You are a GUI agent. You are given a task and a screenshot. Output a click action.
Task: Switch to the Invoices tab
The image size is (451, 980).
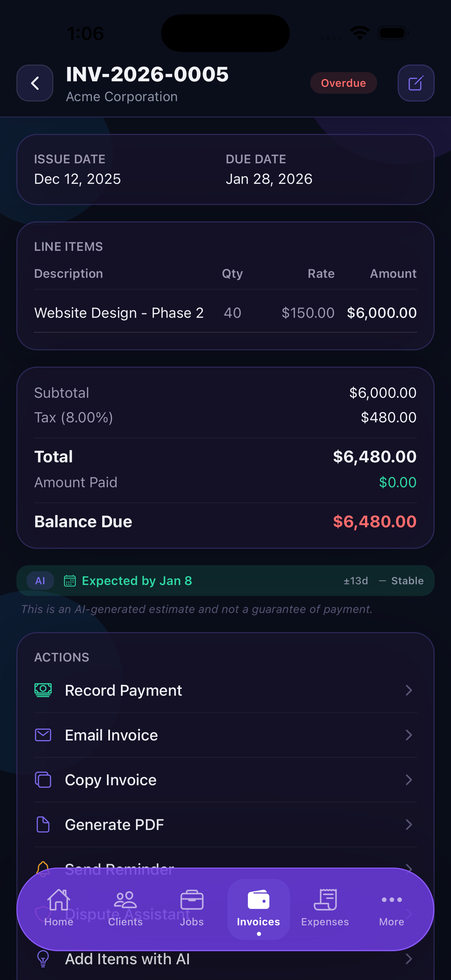coord(259,909)
